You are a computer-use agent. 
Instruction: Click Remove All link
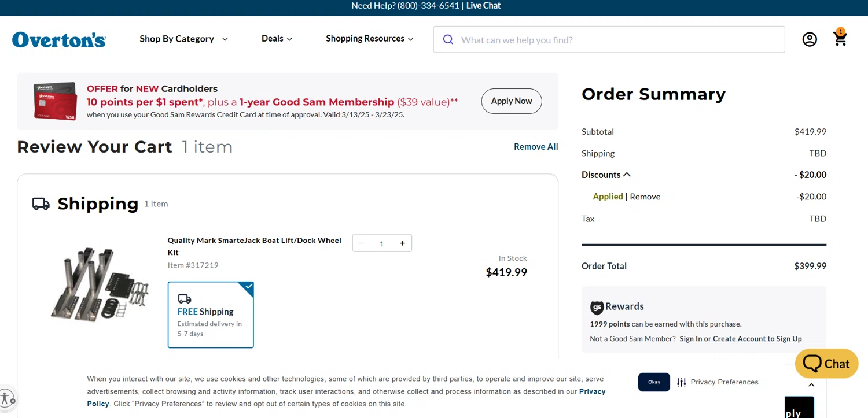[536, 147]
